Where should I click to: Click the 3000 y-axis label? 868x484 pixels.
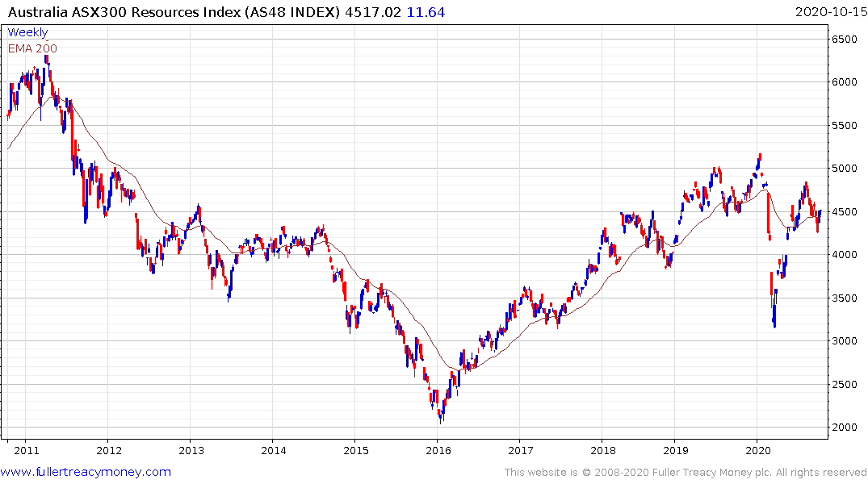pyautogui.click(x=845, y=340)
